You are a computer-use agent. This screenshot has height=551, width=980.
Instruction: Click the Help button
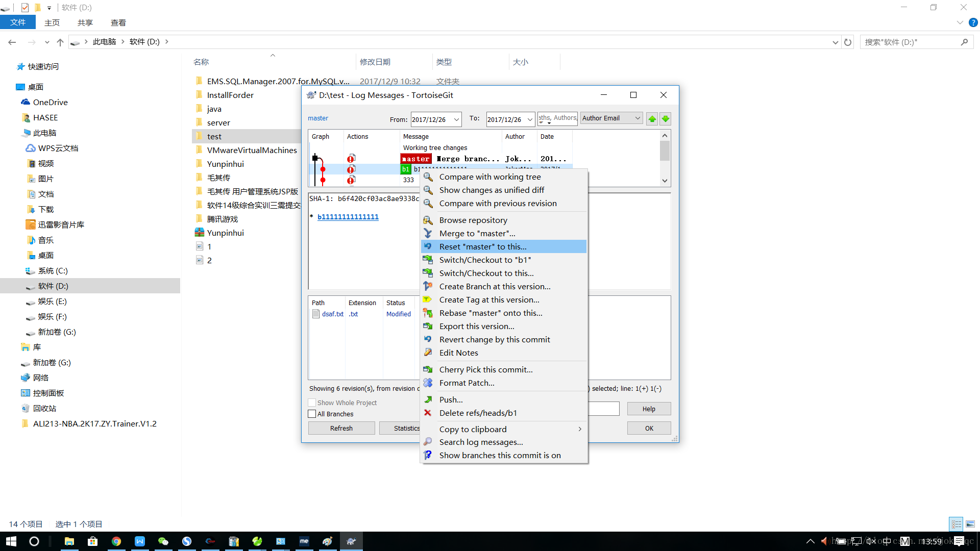649,409
